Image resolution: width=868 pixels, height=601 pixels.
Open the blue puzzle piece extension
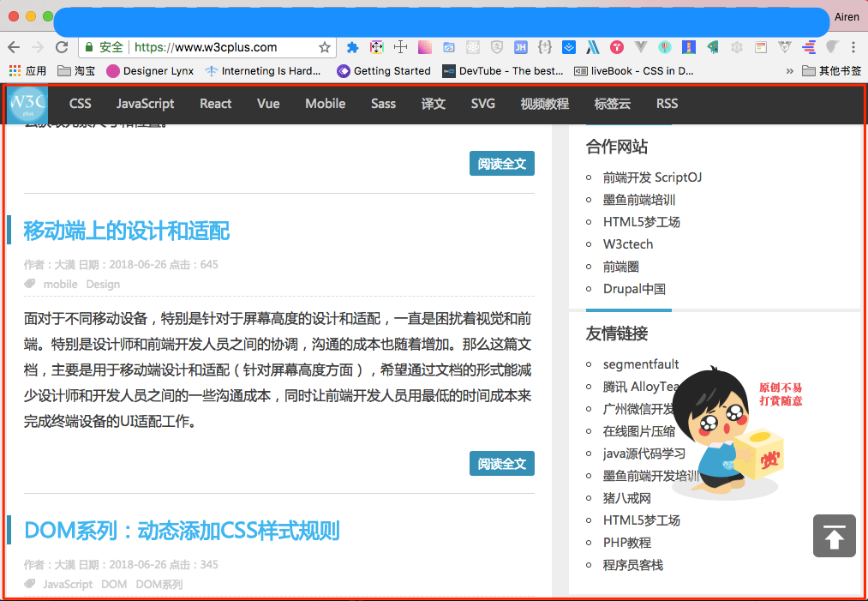click(353, 48)
